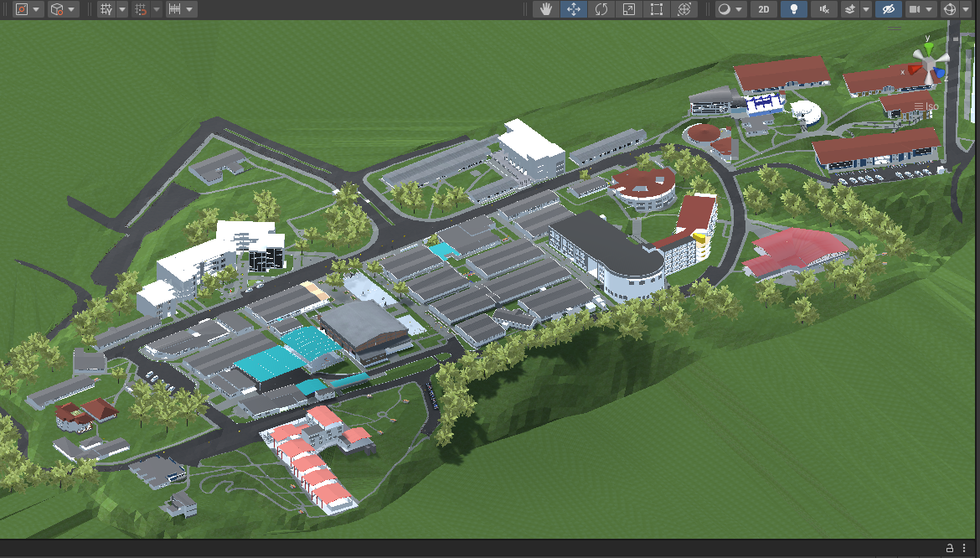
Task: Toggle 2D view mode
Action: tap(763, 9)
